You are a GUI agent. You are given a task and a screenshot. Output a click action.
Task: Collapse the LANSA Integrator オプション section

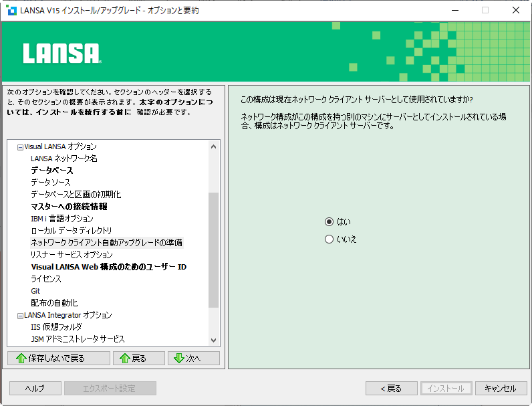pyautogui.click(x=20, y=316)
